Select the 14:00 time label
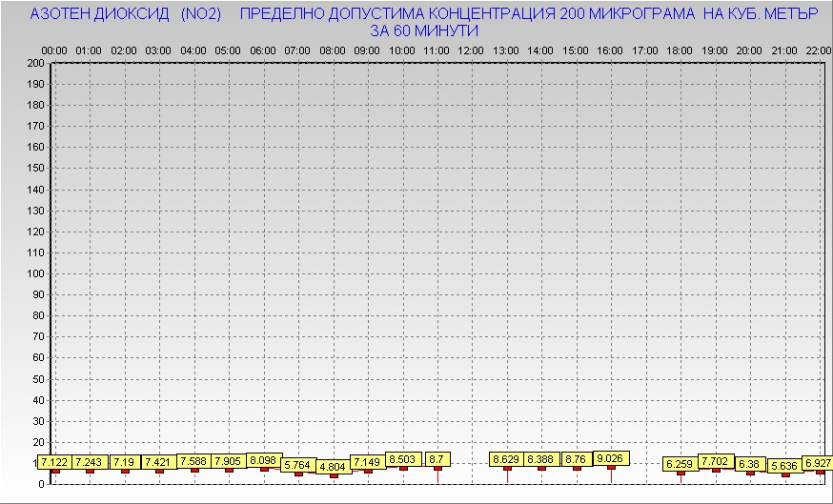 (x=540, y=51)
